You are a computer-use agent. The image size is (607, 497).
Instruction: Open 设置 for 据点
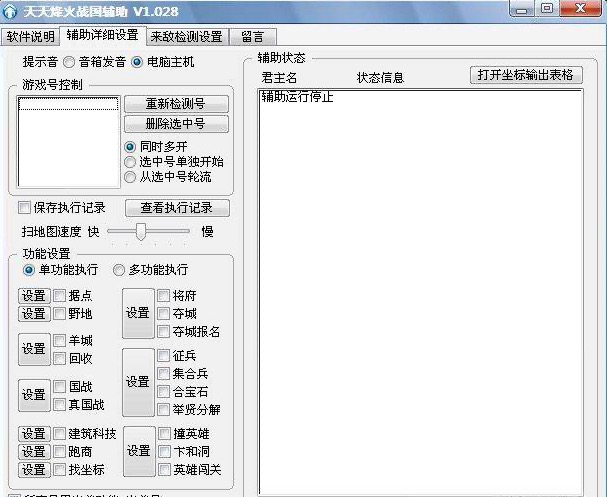click(x=34, y=296)
